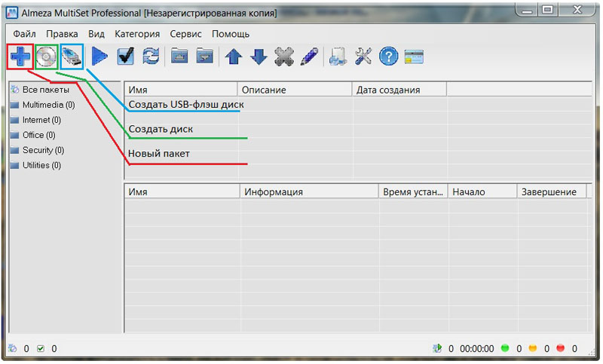Edit package with the pencil icon
The height and width of the screenshot is (364, 603).
pyautogui.click(x=310, y=57)
